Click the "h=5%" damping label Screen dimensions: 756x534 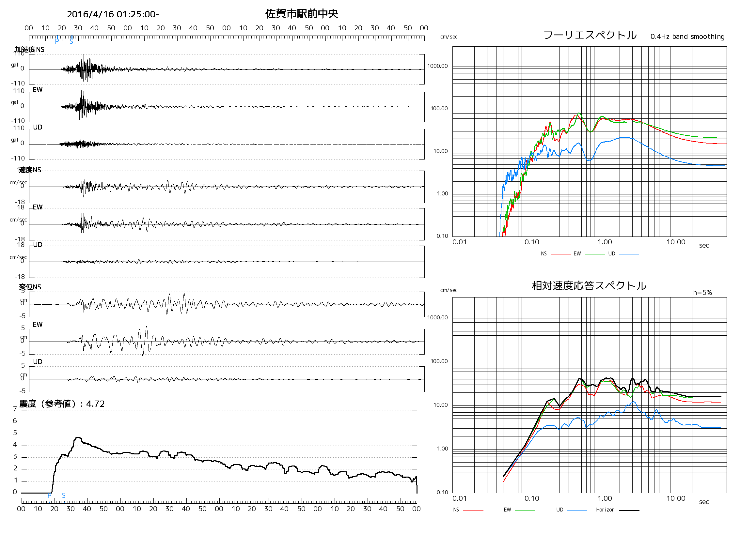click(x=702, y=293)
